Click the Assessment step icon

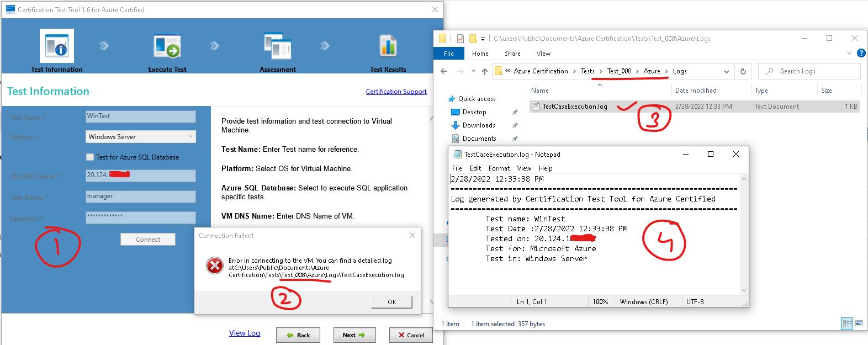tap(278, 46)
